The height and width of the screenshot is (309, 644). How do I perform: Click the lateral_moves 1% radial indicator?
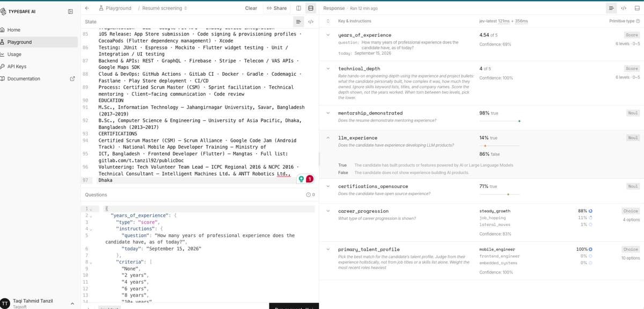[590, 224]
